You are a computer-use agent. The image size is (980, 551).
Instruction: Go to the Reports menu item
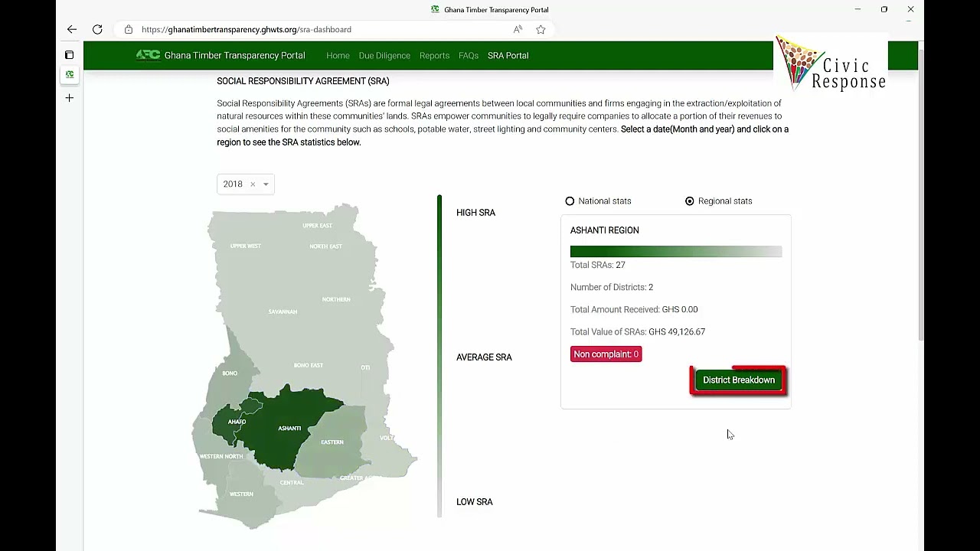[434, 56]
